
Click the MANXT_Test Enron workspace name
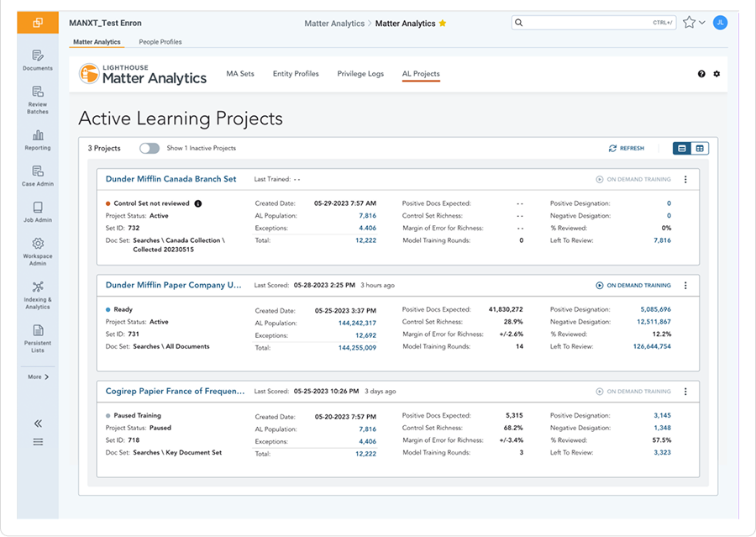[105, 23]
